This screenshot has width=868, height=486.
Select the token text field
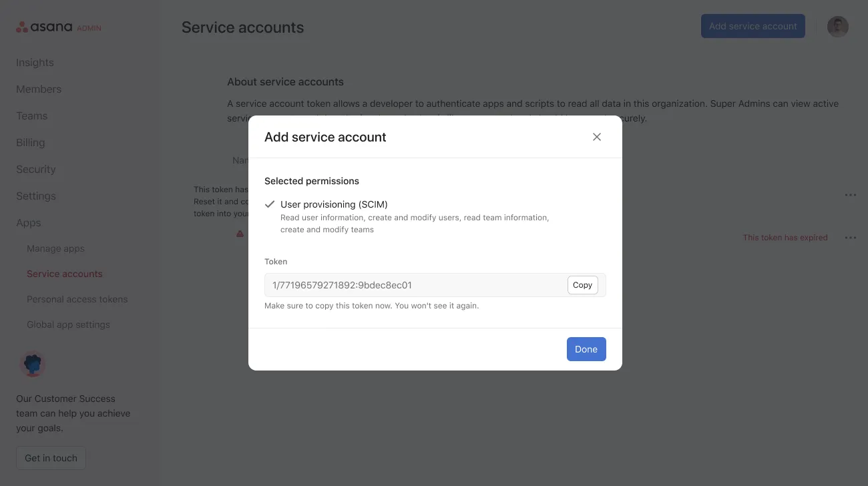pos(414,285)
